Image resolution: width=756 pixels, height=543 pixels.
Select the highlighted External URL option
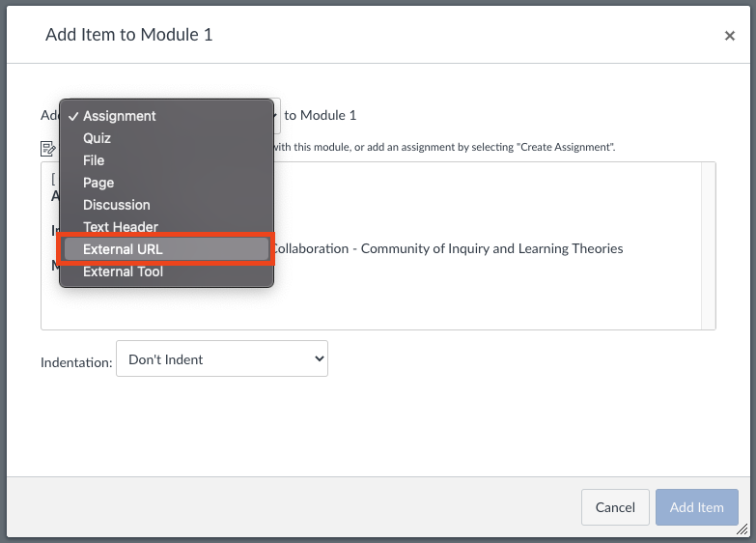coord(166,249)
